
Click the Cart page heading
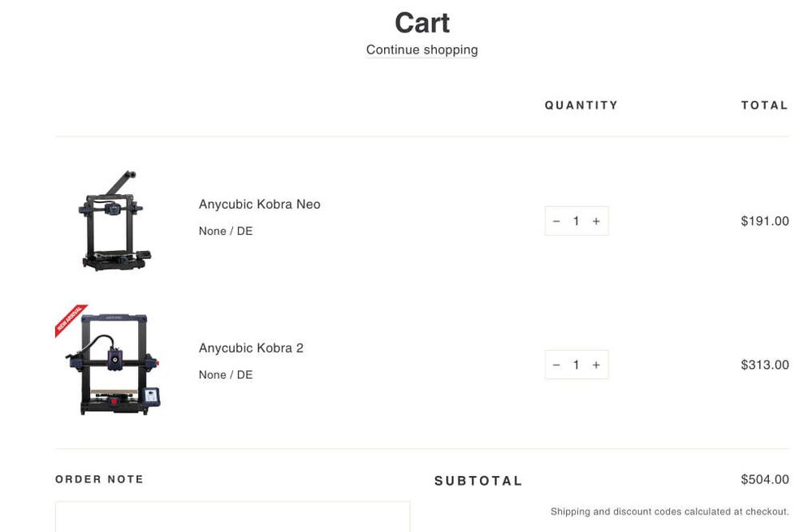click(x=421, y=23)
